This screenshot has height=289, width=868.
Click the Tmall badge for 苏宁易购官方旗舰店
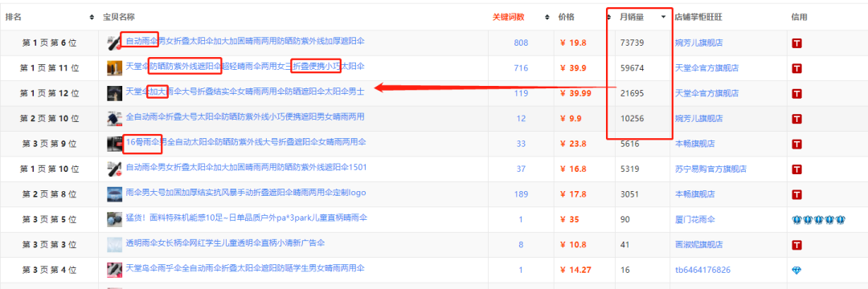pyautogui.click(x=797, y=169)
